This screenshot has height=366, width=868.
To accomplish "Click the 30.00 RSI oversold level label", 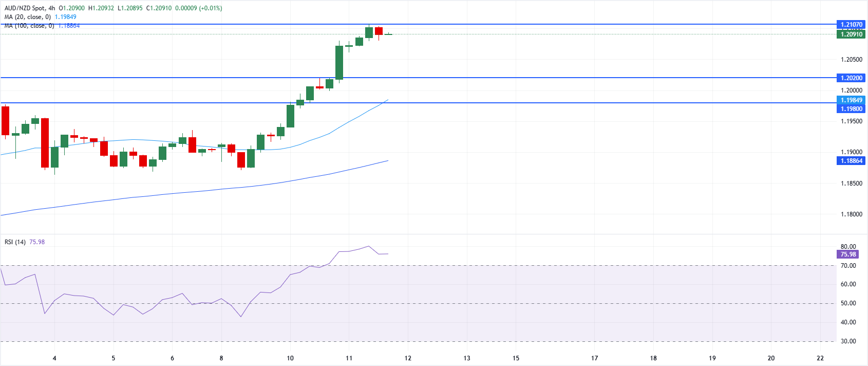I will point(848,341).
